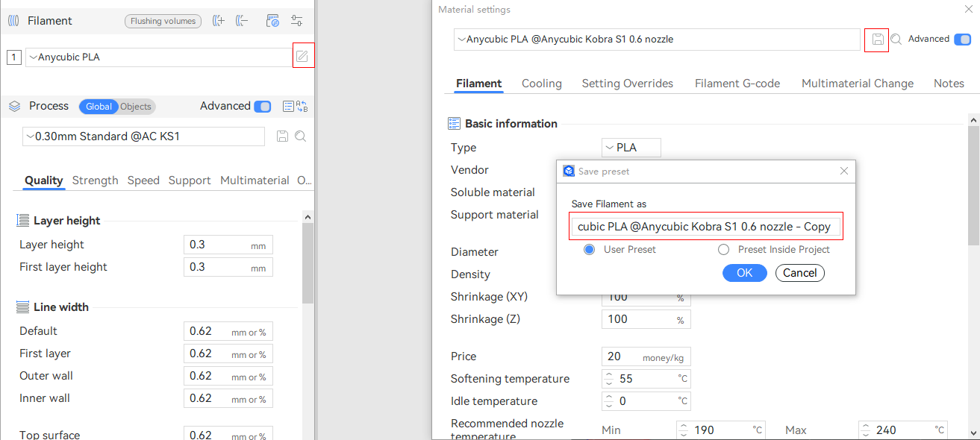980x440 pixels.
Task: Open the Quality tab
Action: pyautogui.click(x=44, y=180)
